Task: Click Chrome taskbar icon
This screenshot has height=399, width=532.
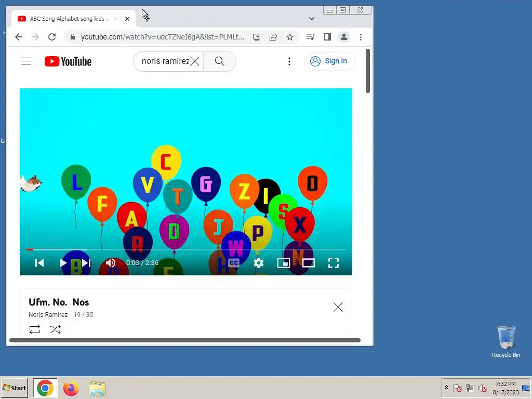Action: [45, 388]
